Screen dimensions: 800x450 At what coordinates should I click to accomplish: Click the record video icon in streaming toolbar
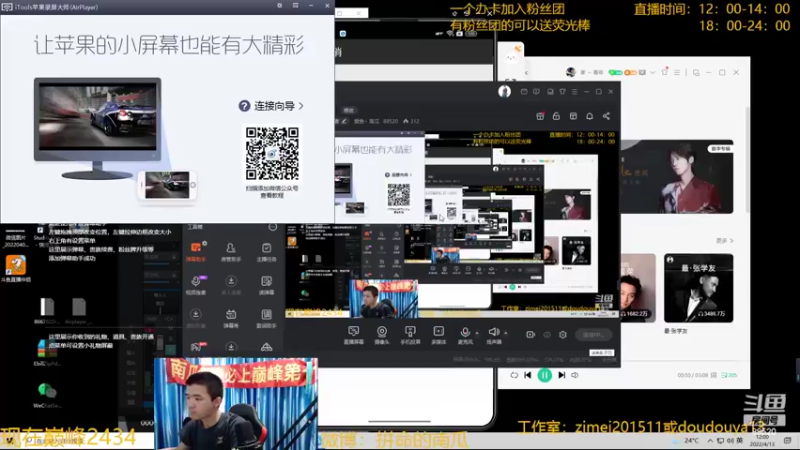tap(531, 335)
